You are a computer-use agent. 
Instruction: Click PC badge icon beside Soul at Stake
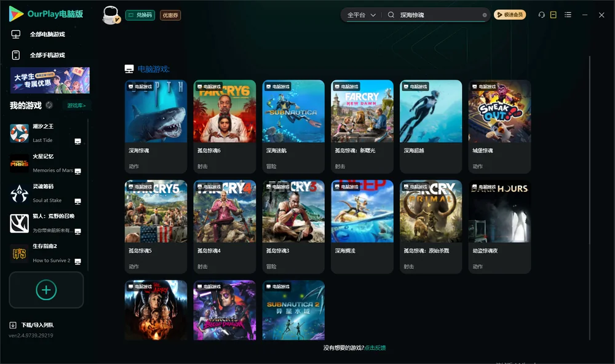[x=77, y=201]
